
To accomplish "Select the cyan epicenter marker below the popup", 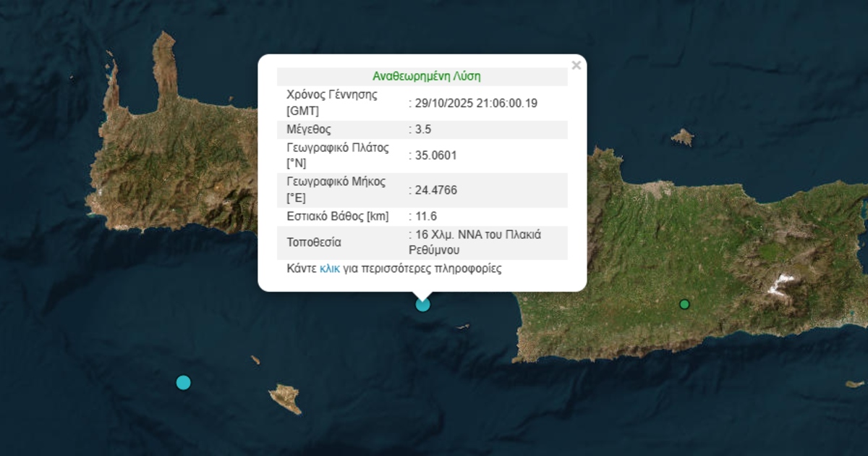I will (422, 305).
